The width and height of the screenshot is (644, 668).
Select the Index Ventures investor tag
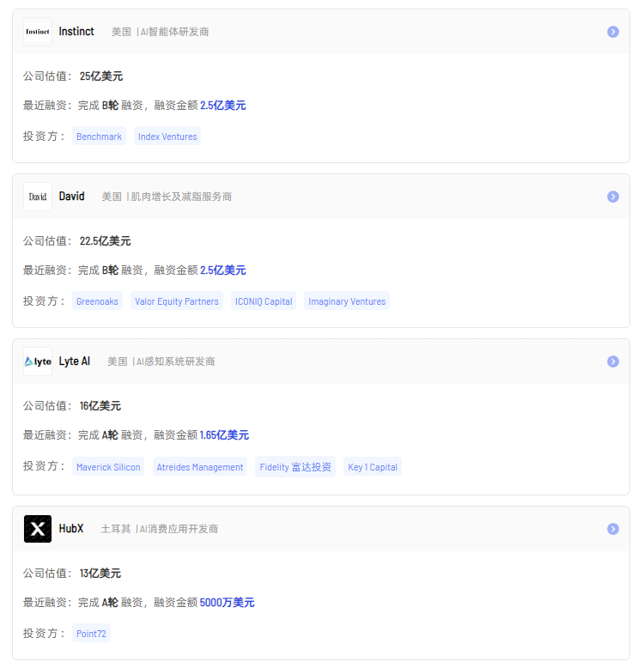pyautogui.click(x=167, y=137)
